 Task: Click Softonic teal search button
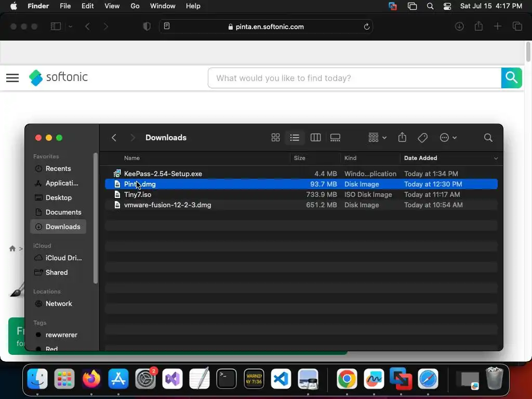[511, 78]
